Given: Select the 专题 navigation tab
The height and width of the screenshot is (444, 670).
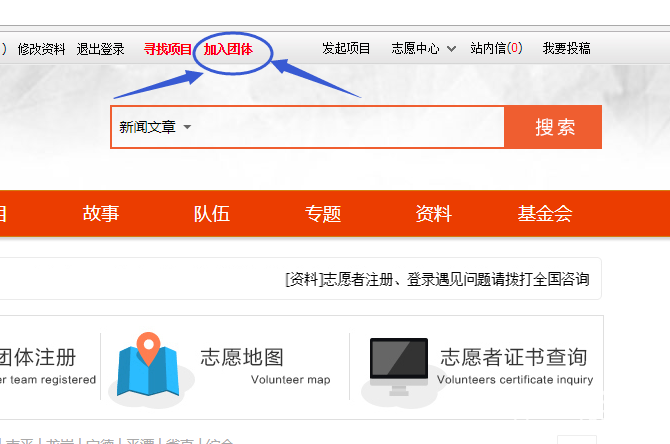Looking at the screenshot, I should pyautogui.click(x=323, y=213).
